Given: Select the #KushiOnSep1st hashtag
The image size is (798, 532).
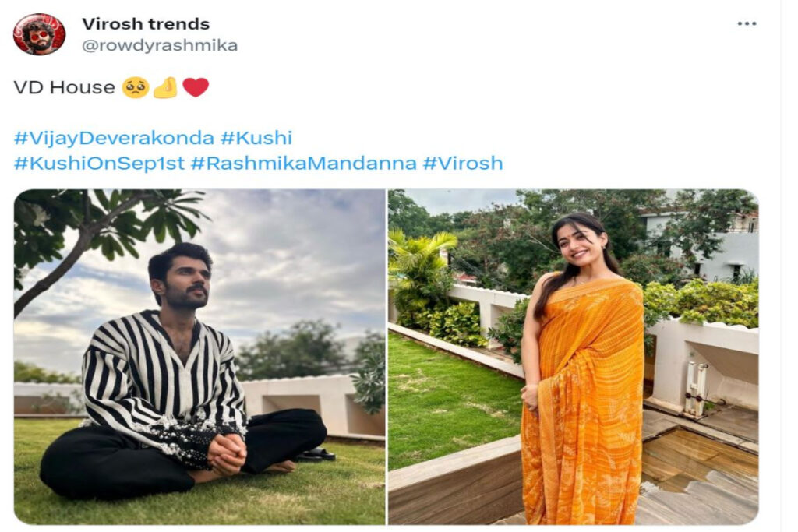Looking at the screenshot, I should (99, 164).
